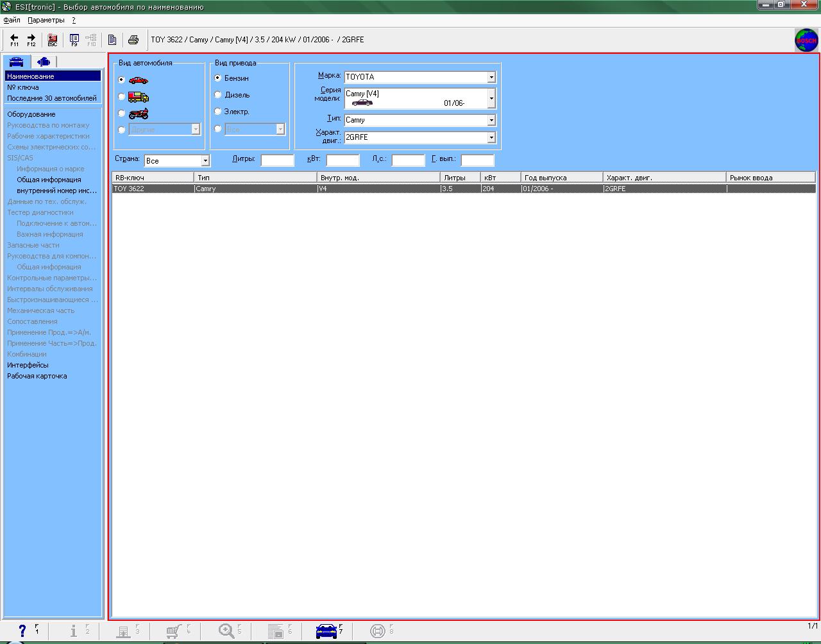Click the F10 tree toolbar icon
Screen dimensions: 821x644
pyautogui.click(x=91, y=40)
